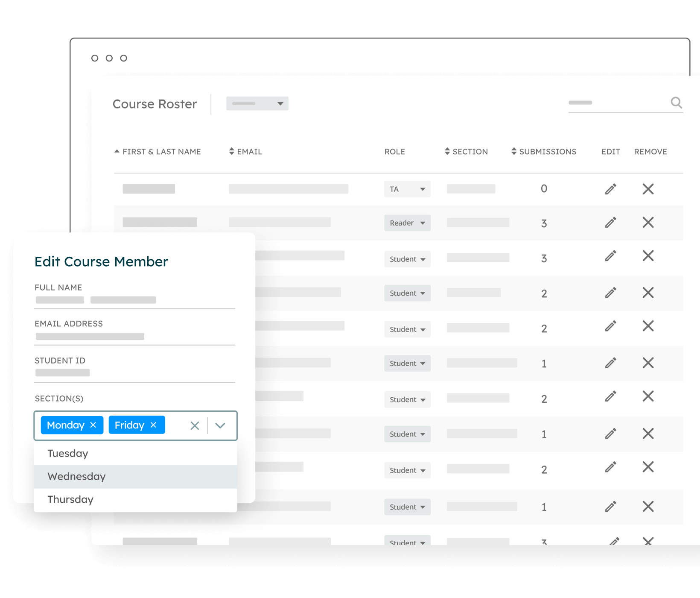The image size is (700, 598).
Task: Click the pencil edit icon in Reader row
Action: (610, 223)
